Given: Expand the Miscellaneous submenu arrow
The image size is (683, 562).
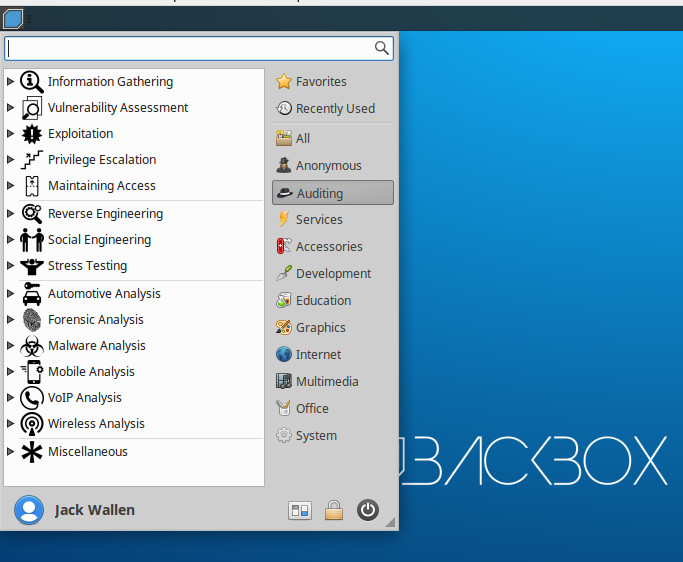Looking at the screenshot, I should [11, 452].
